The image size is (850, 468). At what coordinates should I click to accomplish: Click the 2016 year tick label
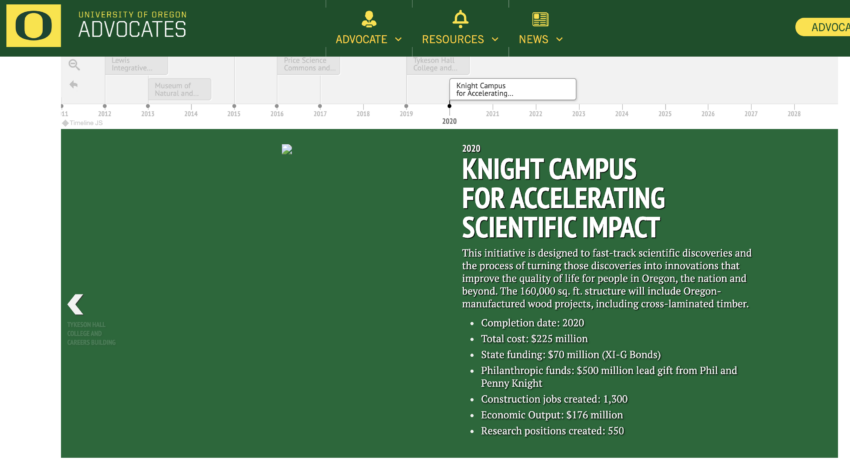coord(277,114)
